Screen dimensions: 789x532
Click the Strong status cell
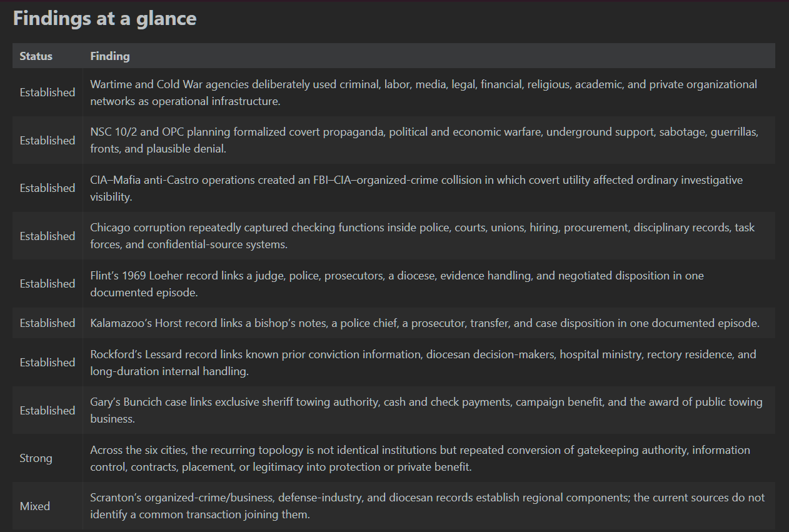[x=36, y=458]
